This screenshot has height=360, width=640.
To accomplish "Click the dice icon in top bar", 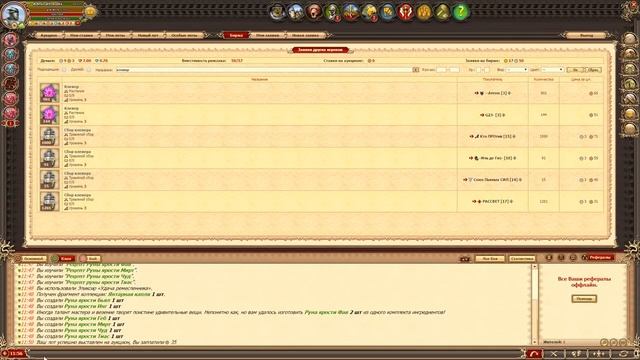I will pyautogui.click(x=387, y=12).
